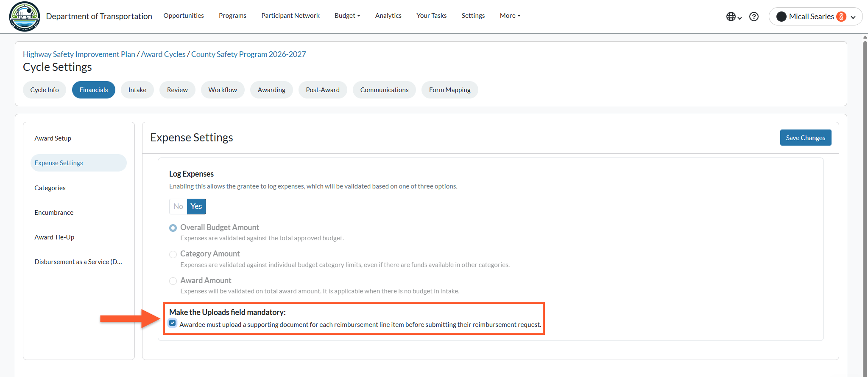Switch Log Expenses toggle to No
868x377 pixels.
(178, 206)
